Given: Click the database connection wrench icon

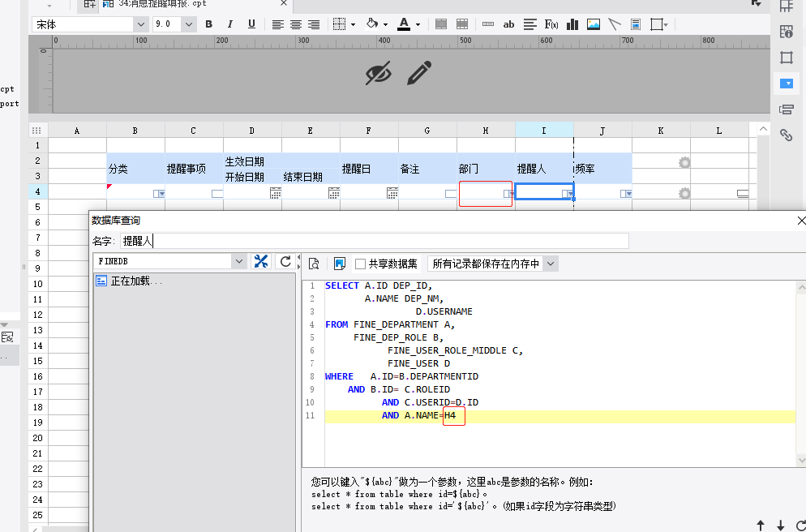Looking at the screenshot, I should coord(260,262).
